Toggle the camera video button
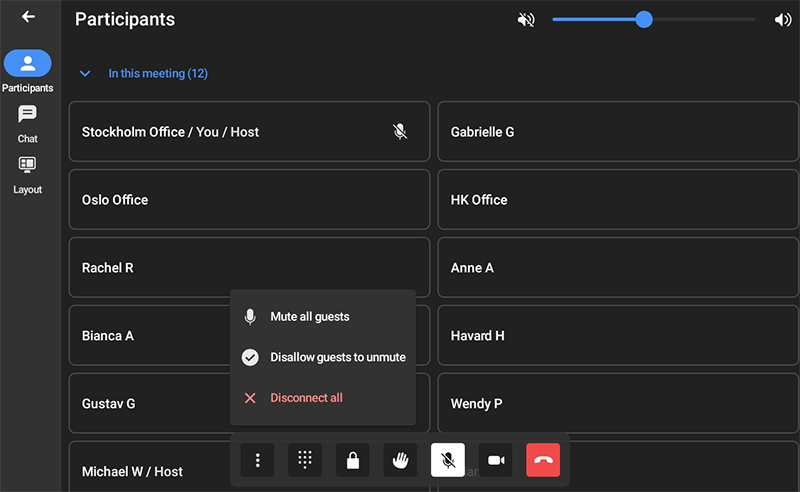The width and height of the screenshot is (800, 492). click(x=495, y=460)
